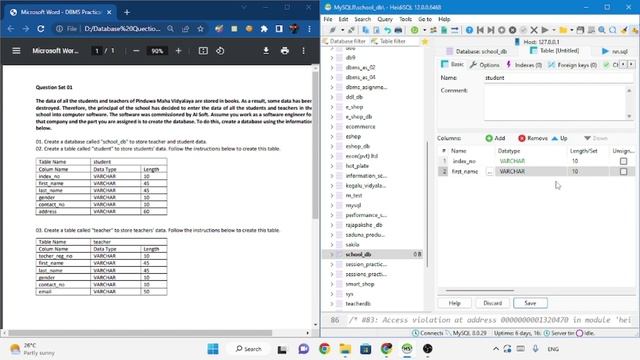The height and width of the screenshot is (360, 640).
Task: Open the Query menu in HeidiSQL
Action: coord(384,19)
